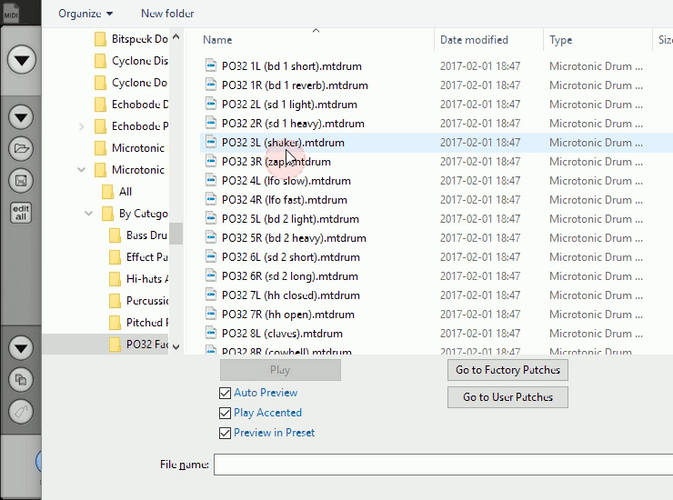Image resolution: width=673 pixels, height=500 pixels.
Task: Click the open-folder load button in the sidebar
Action: click(x=21, y=149)
